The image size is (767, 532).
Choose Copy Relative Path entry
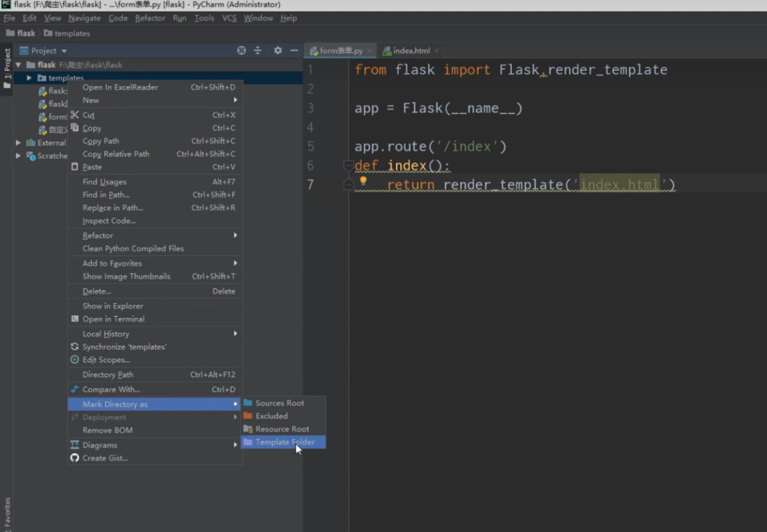(155, 154)
